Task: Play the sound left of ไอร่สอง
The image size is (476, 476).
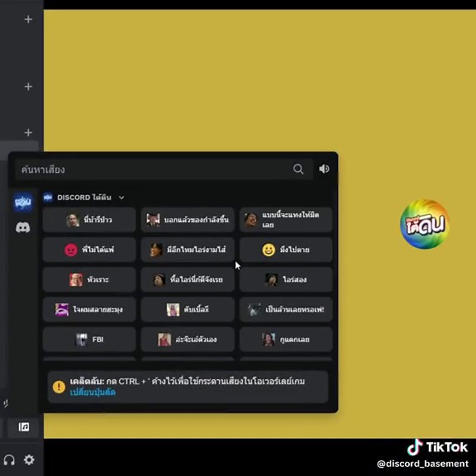Action: 188,279
